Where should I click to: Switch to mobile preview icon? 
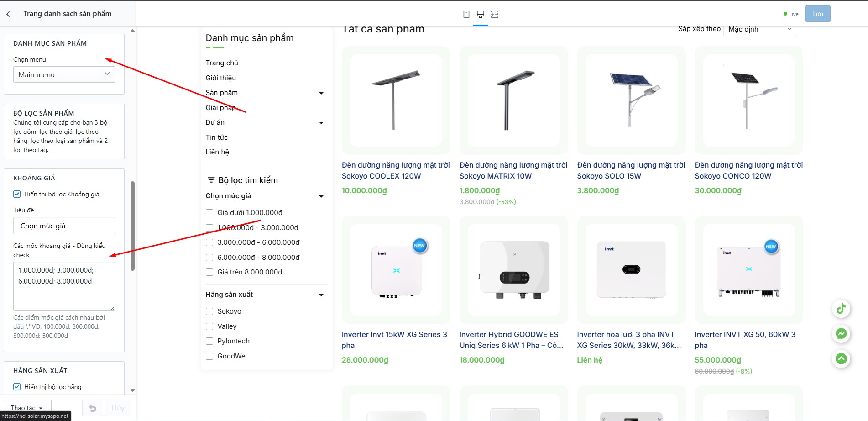pos(466,14)
